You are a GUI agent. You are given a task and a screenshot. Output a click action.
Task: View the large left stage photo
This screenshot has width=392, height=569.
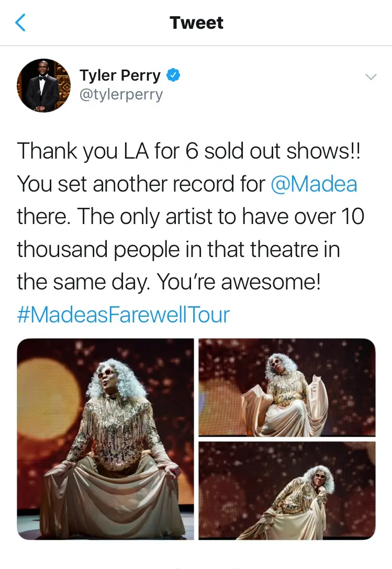105,439
